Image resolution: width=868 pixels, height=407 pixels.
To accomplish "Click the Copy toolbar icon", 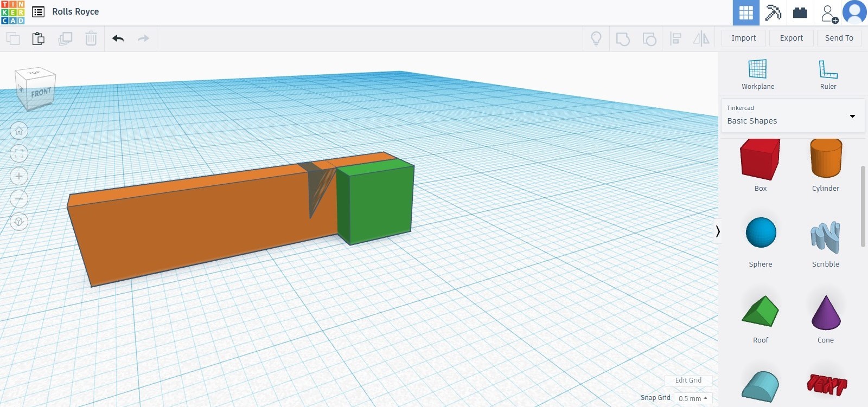I will tap(13, 38).
